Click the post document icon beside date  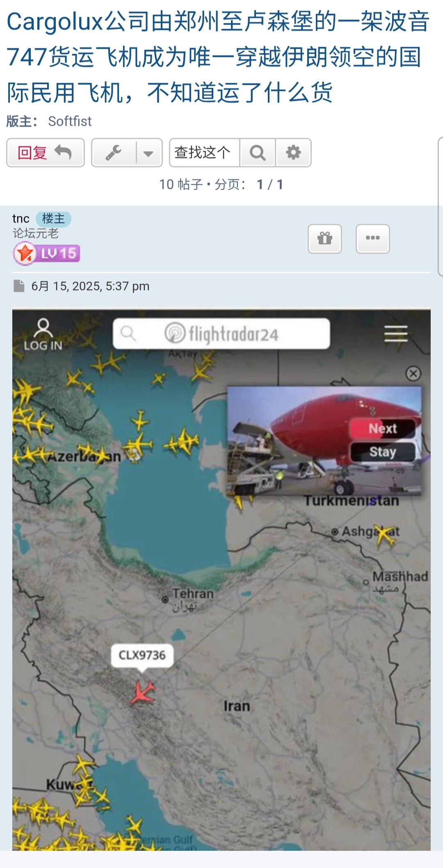click(x=19, y=286)
